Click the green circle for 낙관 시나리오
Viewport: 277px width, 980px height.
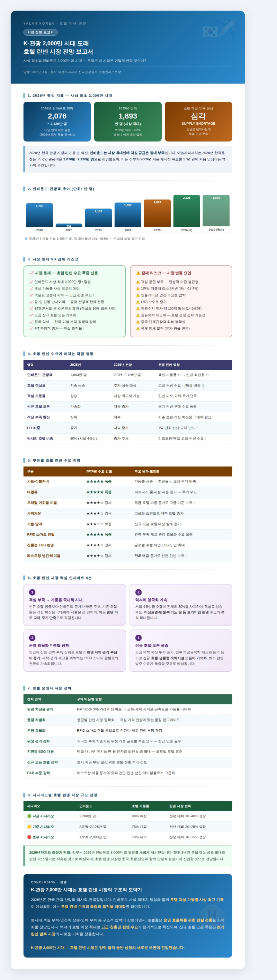click(29, 816)
